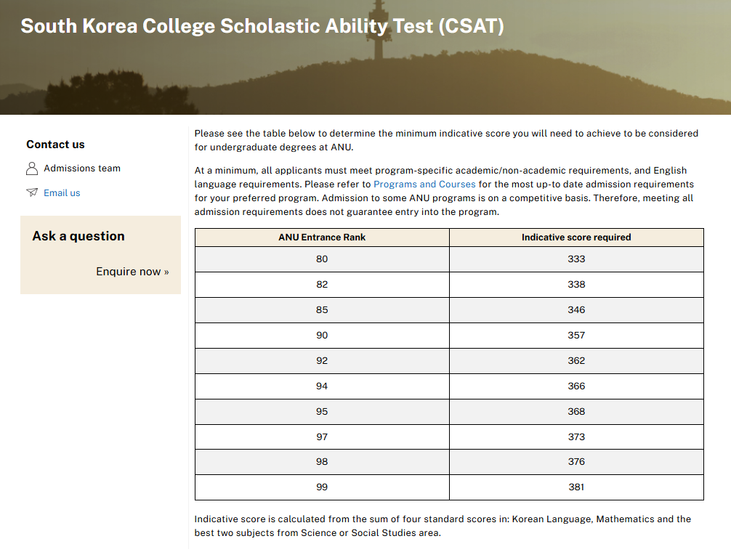Click the indicative score 333 cell

(576, 259)
